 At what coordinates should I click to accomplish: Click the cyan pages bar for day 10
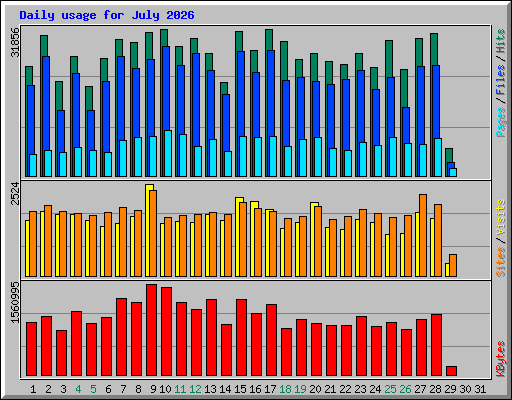(x=168, y=153)
